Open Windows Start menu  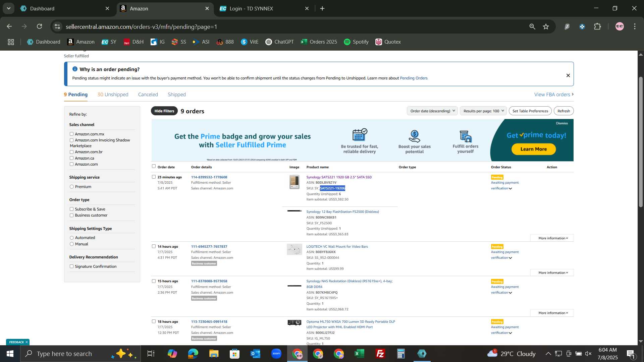click(x=10, y=354)
